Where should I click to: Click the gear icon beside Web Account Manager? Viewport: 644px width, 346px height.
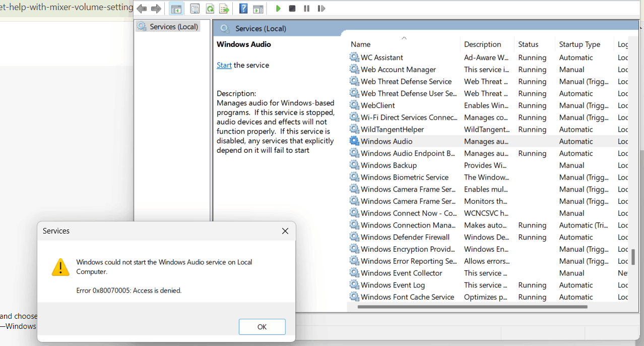coord(354,69)
